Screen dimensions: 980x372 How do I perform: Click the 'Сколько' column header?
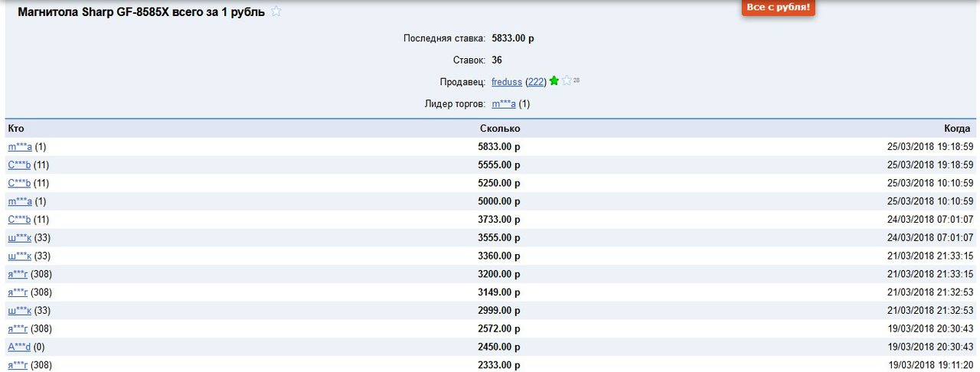pos(500,129)
